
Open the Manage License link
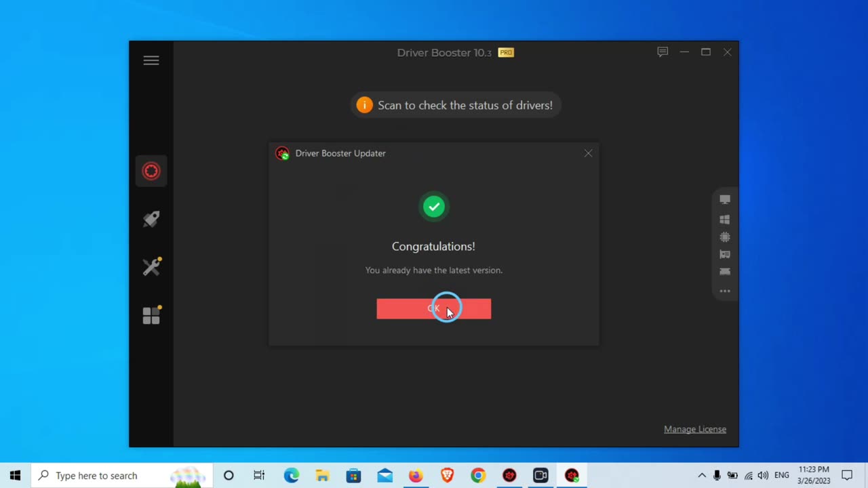pos(695,429)
